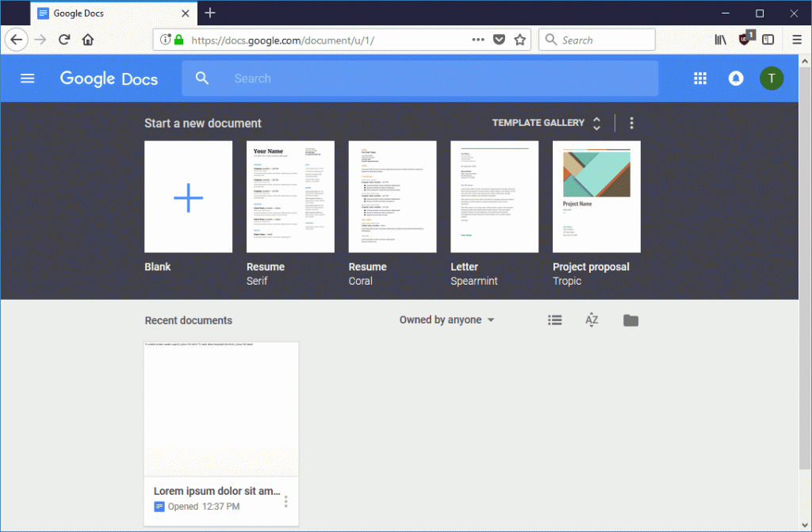Close the Google Docs tab

pyautogui.click(x=186, y=13)
